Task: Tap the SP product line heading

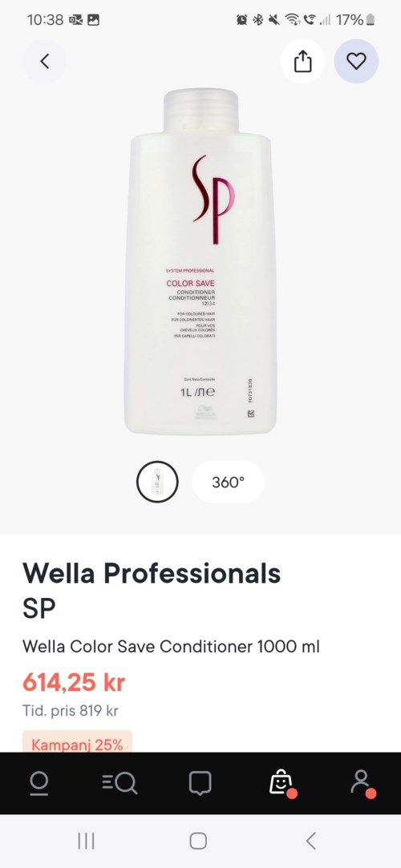Action: (38, 608)
